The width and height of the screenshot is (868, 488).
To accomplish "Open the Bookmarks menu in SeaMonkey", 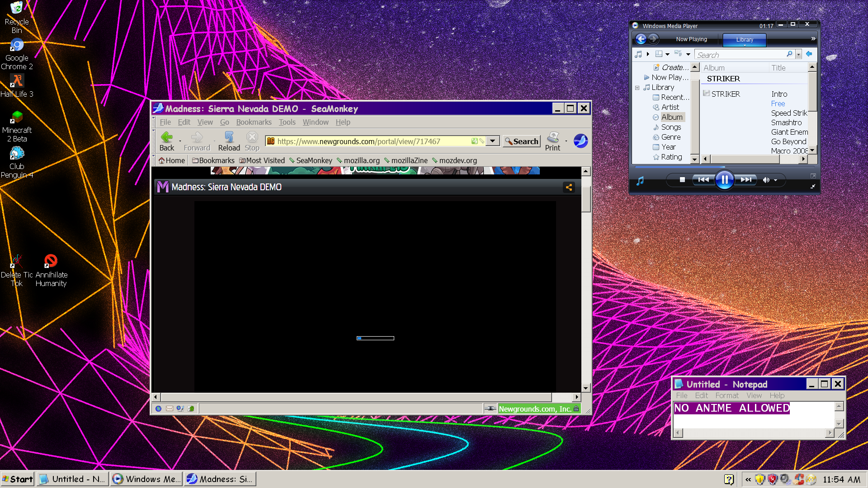I will pyautogui.click(x=254, y=122).
